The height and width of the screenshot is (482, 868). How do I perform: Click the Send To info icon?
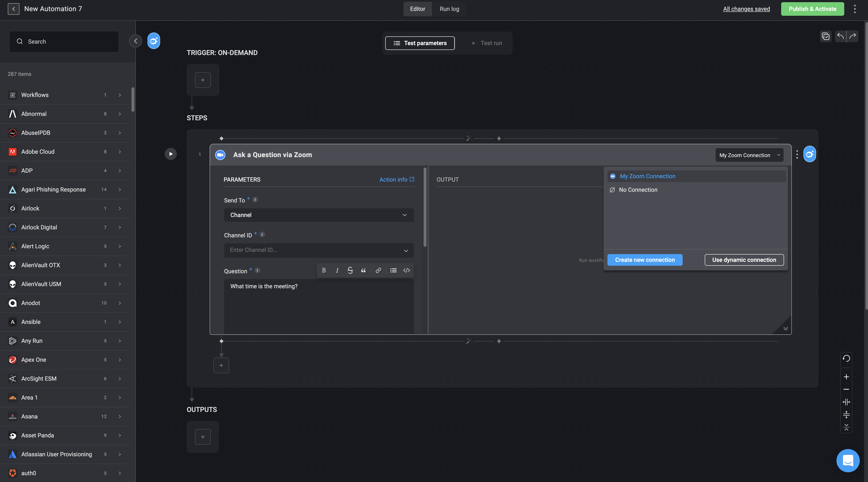[255, 200]
